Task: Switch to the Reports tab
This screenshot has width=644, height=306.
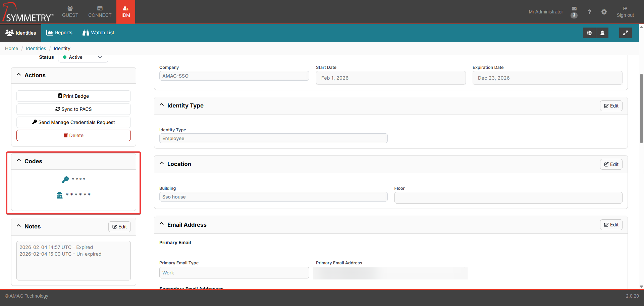Action: coord(59,33)
